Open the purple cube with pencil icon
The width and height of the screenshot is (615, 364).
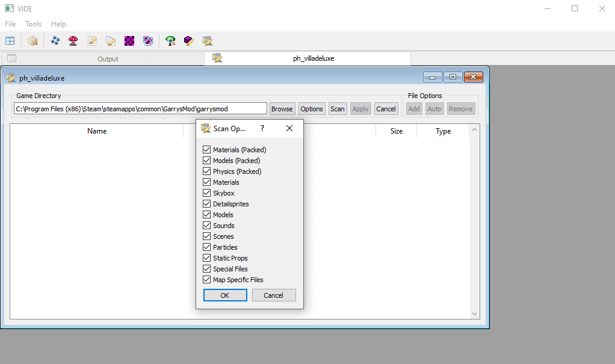[189, 41]
